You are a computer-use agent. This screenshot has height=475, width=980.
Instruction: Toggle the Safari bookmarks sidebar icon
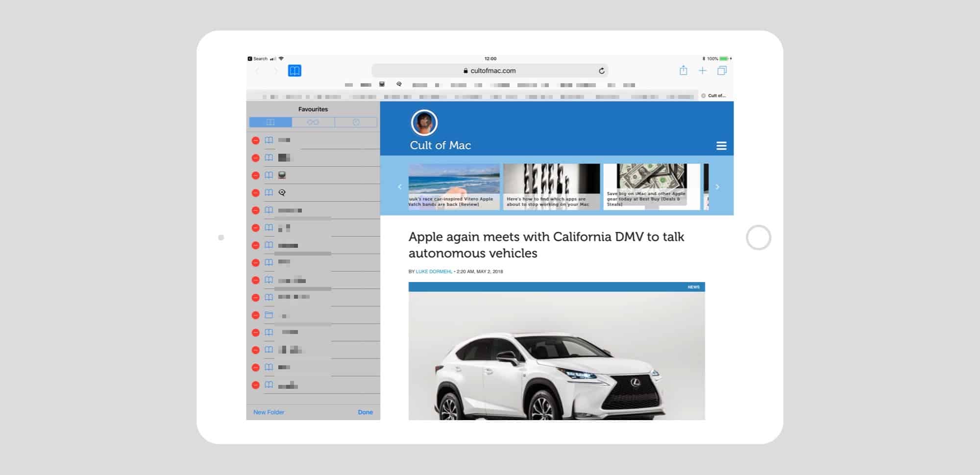pyautogui.click(x=294, y=71)
